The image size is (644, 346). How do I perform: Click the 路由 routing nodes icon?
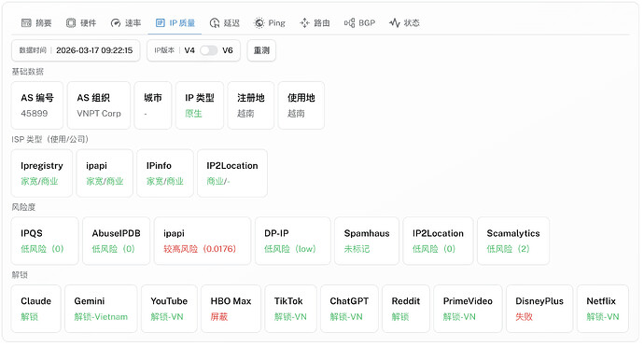click(x=304, y=23)
